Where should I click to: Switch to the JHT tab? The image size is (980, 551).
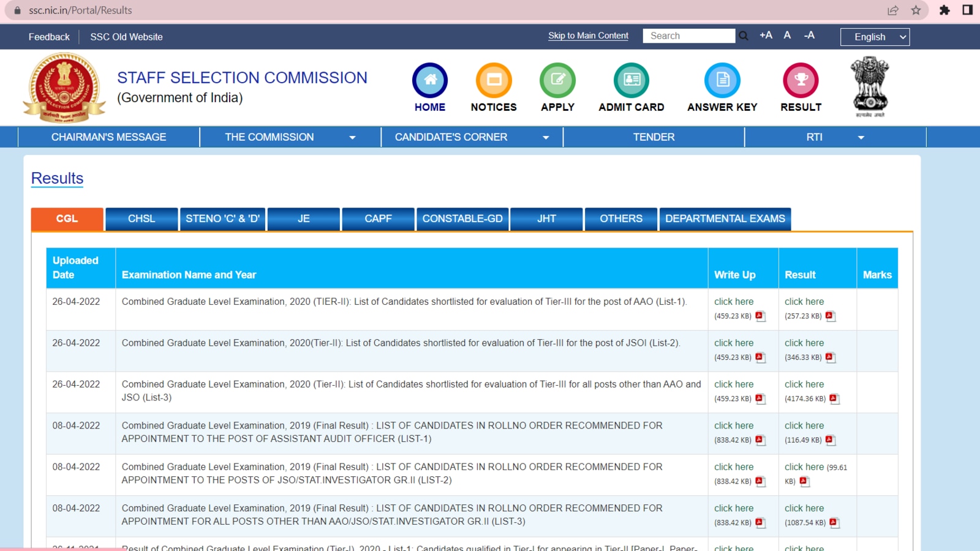pos(546,219)
